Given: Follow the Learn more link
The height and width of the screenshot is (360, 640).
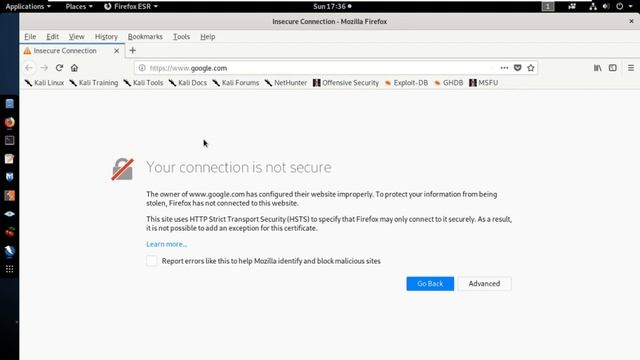Looking at the screenshot, I should (x=167, y=244).
